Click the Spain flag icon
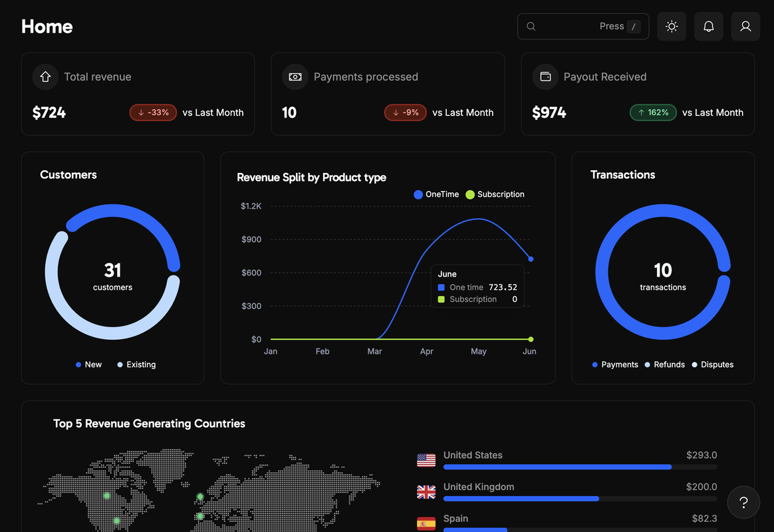The image size is (774, 532). (x=426, y=523)
